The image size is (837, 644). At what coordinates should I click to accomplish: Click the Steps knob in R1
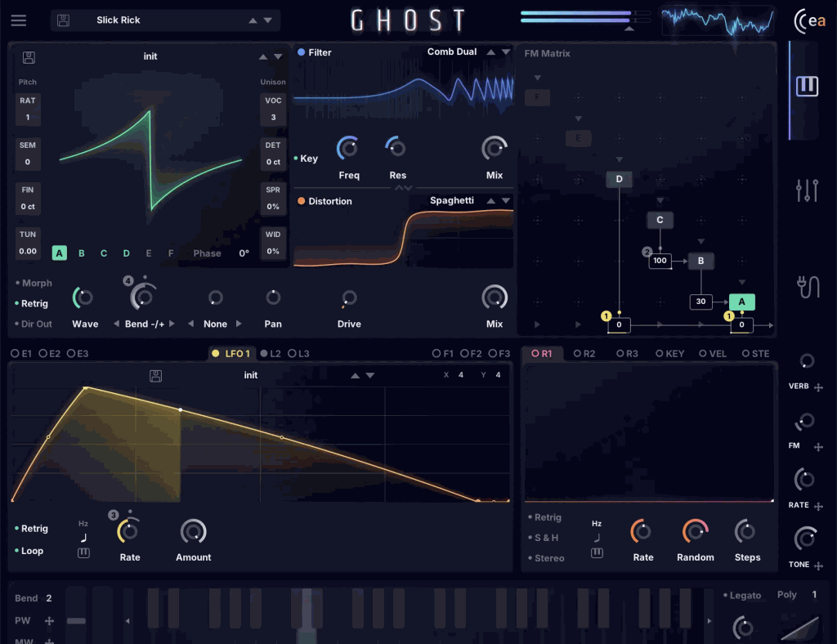pos(745,531)
